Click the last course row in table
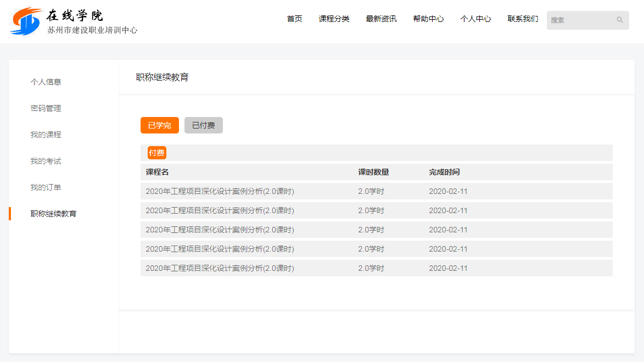The width and height of the screenshot is (644, 362). [x=220, y=269]
